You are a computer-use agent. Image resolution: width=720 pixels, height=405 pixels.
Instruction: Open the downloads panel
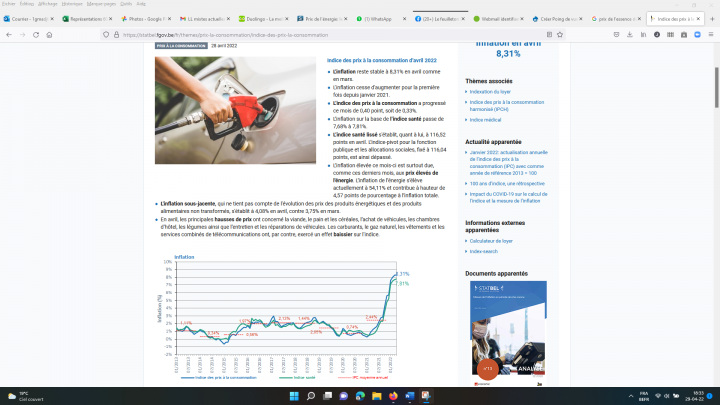coord(630,35)
